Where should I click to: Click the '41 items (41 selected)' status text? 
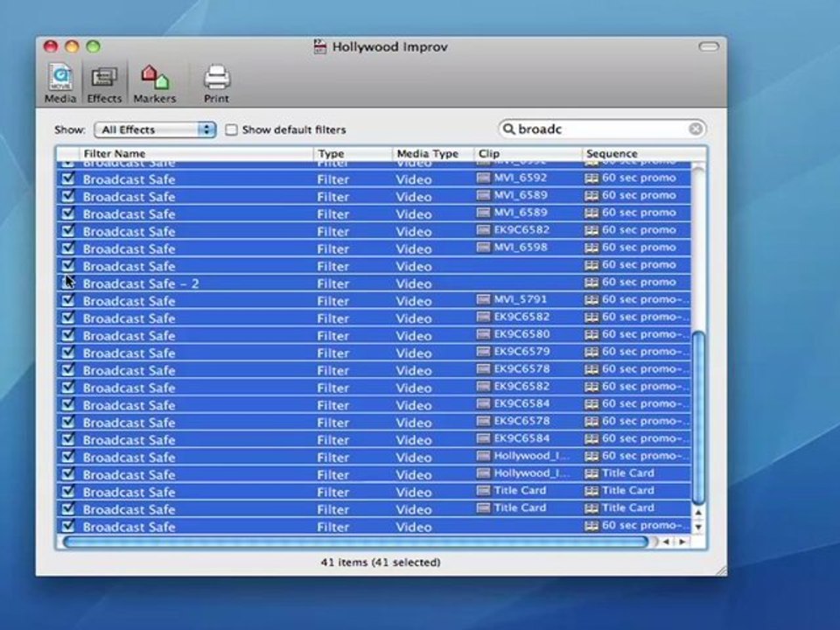tap(381, 562)
